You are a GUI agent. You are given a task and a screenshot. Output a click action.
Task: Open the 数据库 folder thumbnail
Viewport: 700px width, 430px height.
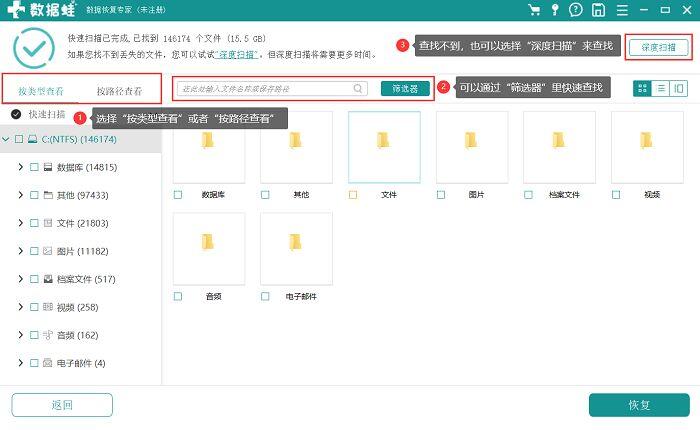coord(209,147)
